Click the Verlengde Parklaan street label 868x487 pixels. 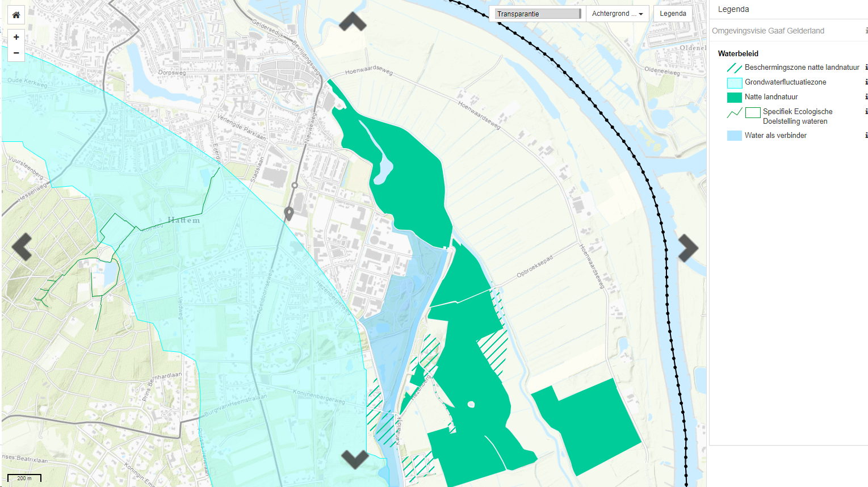click(241, 127)
